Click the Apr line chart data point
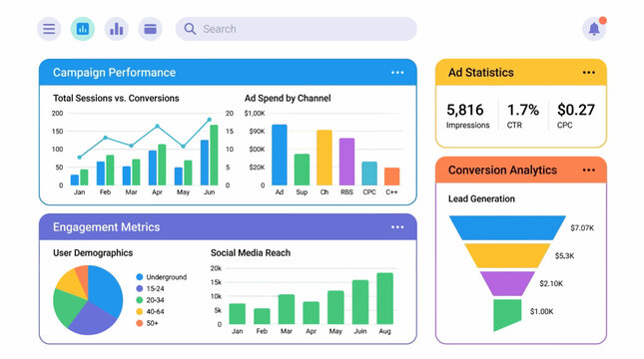The width and height of the screenshot is (644, 359). (158, 127)
